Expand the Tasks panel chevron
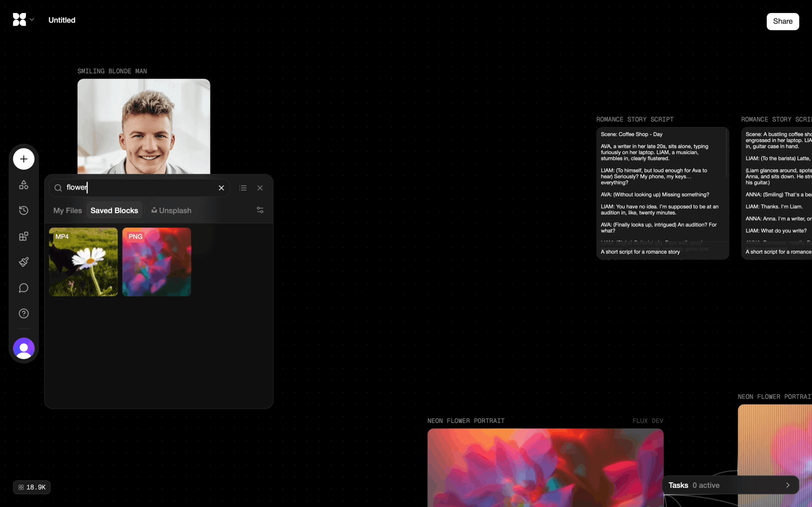The image size is (812, 507). pyautogui.click(x=788, y=485)
